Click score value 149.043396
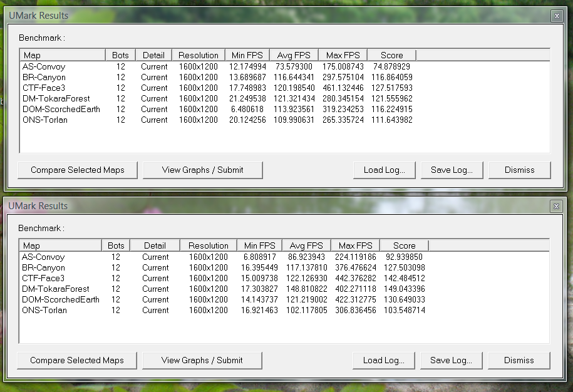This screenshot has height=392, width=573. pyautogui.click(x=404, y=289)
